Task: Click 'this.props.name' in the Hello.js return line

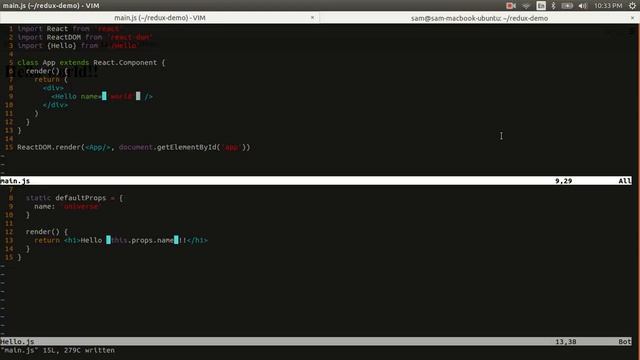Action: [x=142, y=240]
